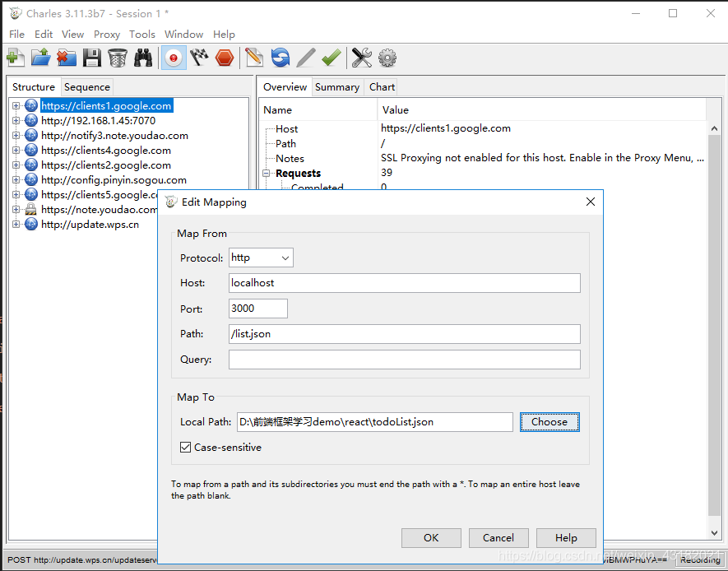Image resolution: width=728 pixels, height=571 pixels.
Task: Expand the https://note.youdao.com node
Action: (16, 210)
